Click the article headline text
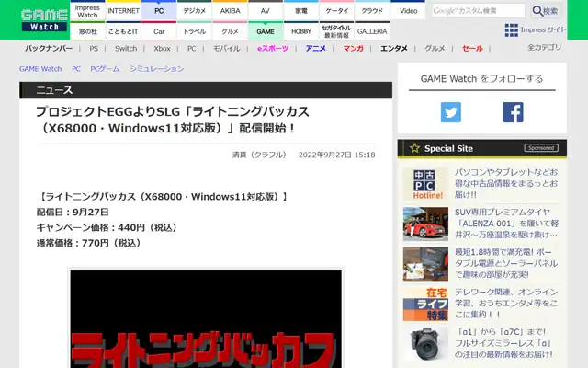The width and height of the screenshot is (588, 368). tap(173, 120)
